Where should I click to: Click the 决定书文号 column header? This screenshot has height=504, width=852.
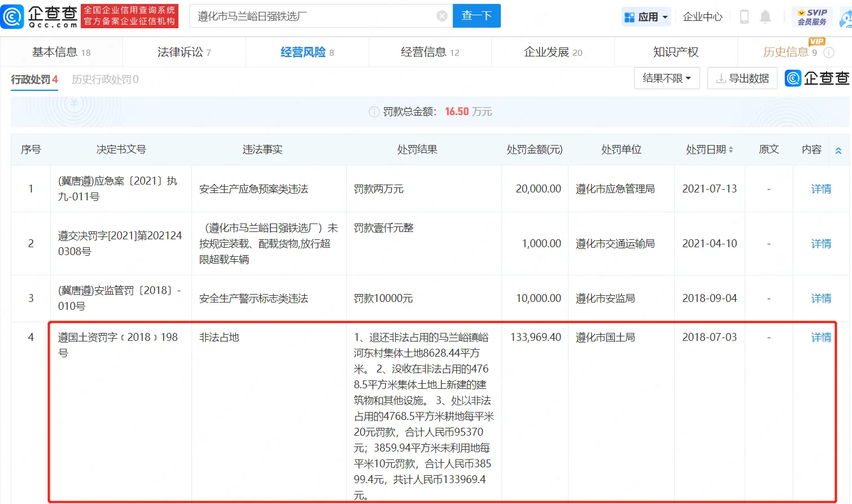pyautogui.click(x=121, y=150)
